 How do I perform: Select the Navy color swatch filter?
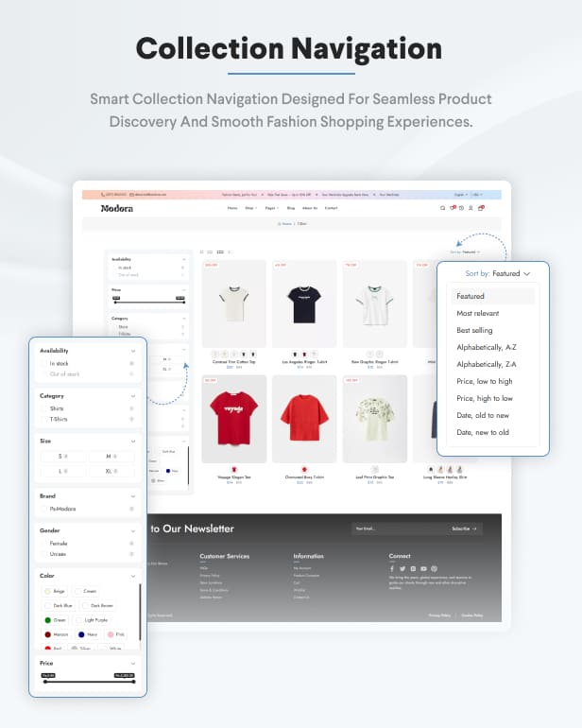click(x=88, y=634)
